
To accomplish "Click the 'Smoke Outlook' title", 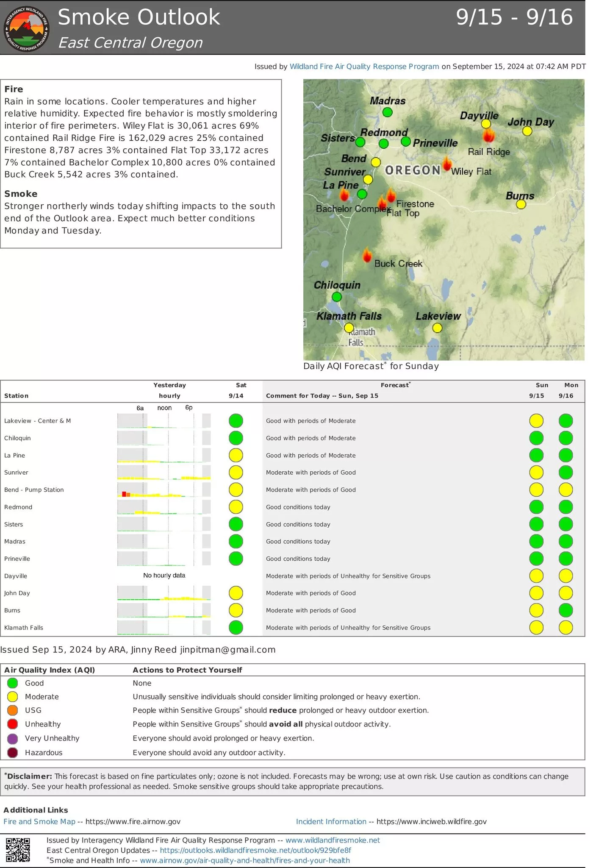I will pyautogui.click(x=139, y=17).
